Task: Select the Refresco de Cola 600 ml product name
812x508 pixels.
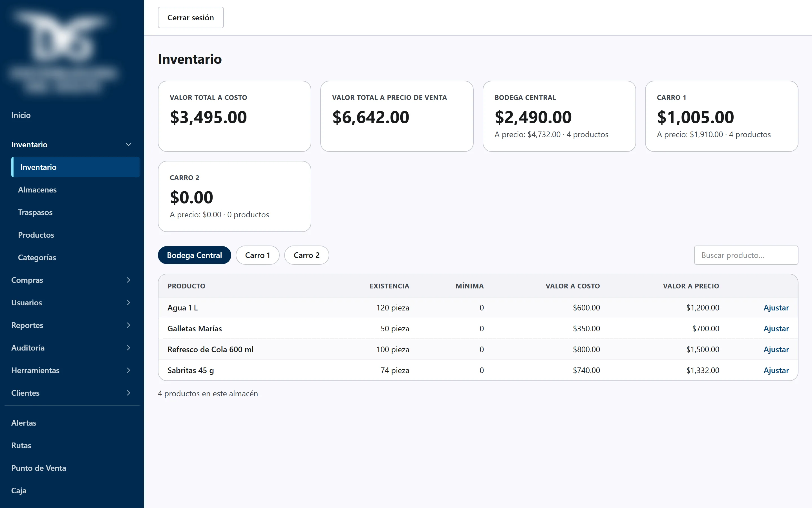Action: [x=210, y=349]
